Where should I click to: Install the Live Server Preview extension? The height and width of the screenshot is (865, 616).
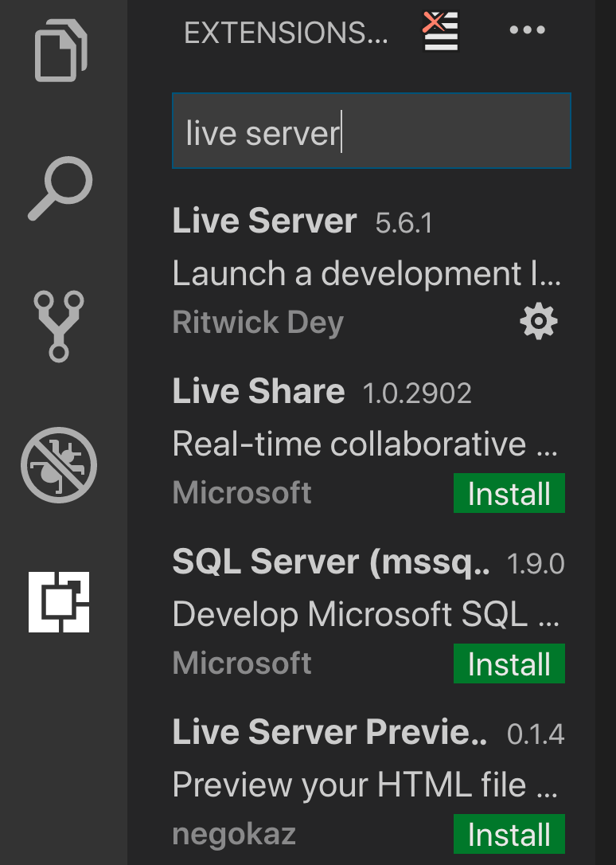click(x=509, y=834)
